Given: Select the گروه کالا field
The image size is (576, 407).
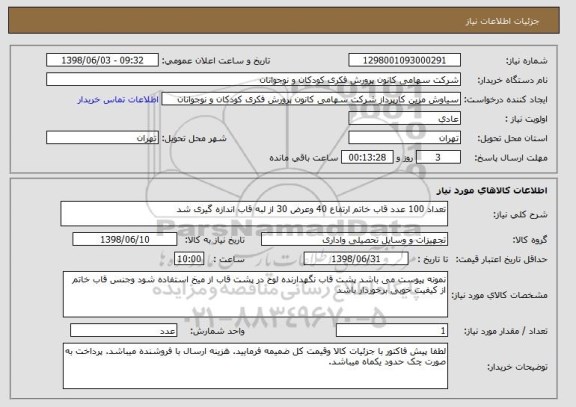Looking at the screenshot, I should (x=354, y=240).
